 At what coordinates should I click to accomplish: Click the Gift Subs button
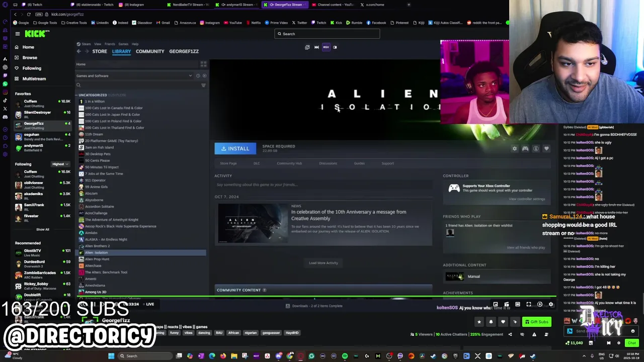coord(536,322)
